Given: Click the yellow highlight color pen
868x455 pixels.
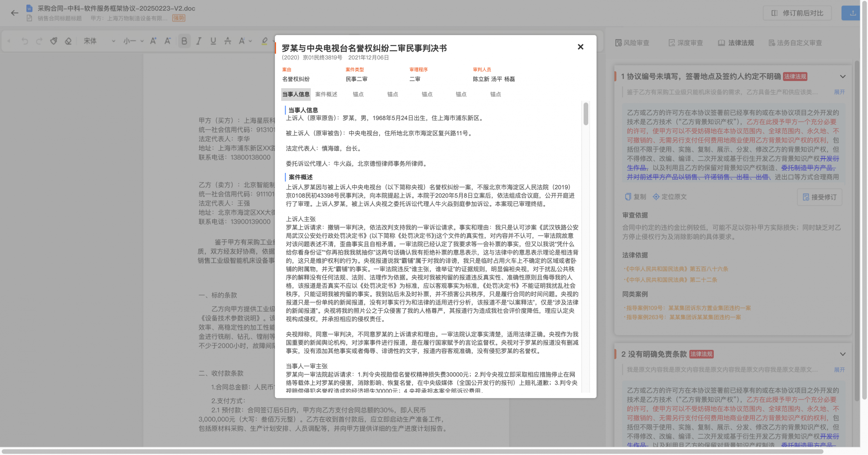Looking at the screenshot, I should 264,41.
